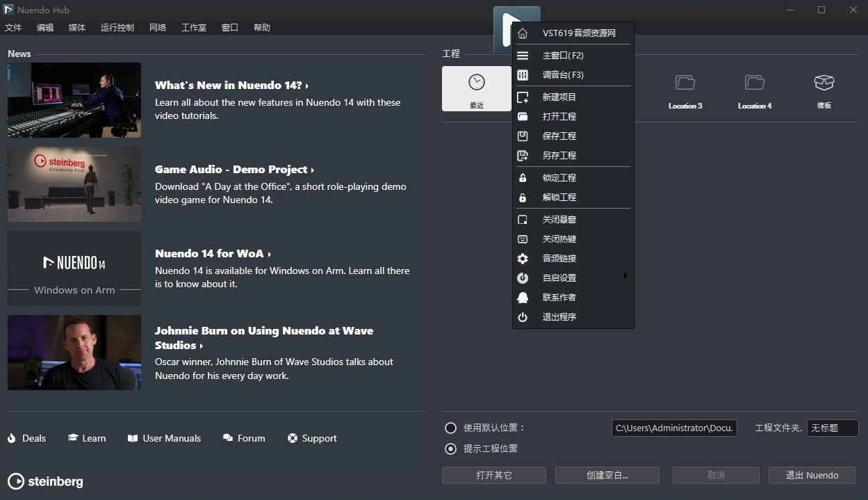Click the power icon beside 退出程序
868x500 pixels.
pyautogui.click(x=523, y=317)
